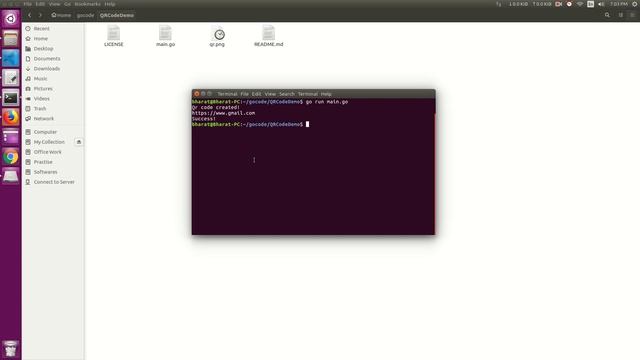Click Connect to Server in the sidebar
This screenshot has height=360, width=640.
53,182
